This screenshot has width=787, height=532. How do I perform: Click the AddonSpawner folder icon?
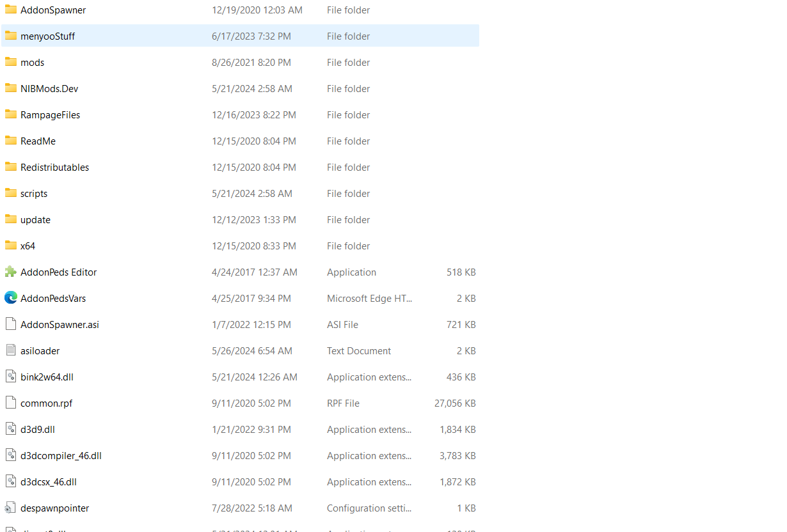(10, 10)
